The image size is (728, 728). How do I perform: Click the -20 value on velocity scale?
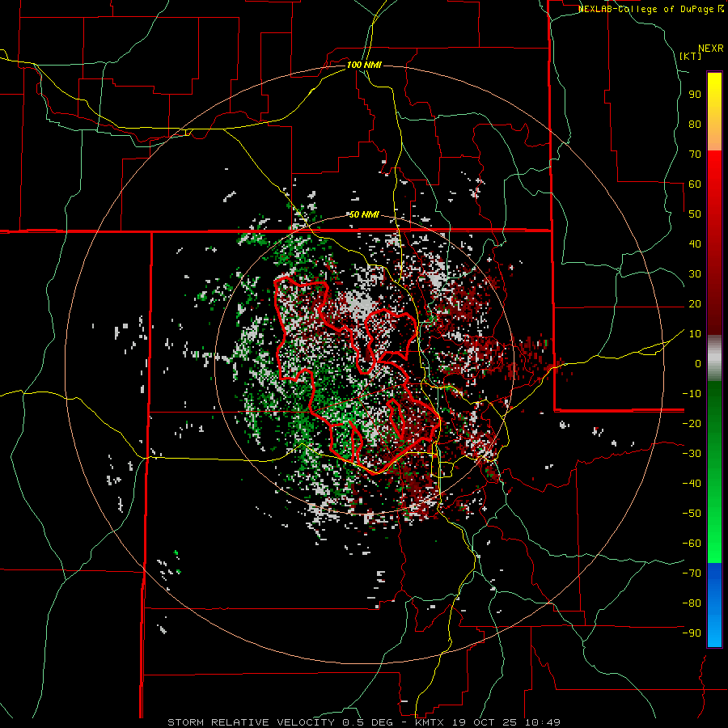click(692, 423)
